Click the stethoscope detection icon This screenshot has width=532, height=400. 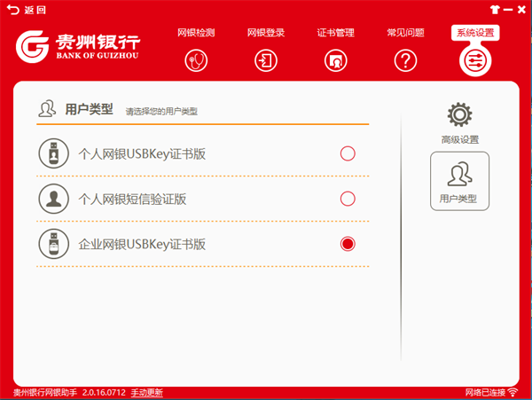[x=196, y=60]
